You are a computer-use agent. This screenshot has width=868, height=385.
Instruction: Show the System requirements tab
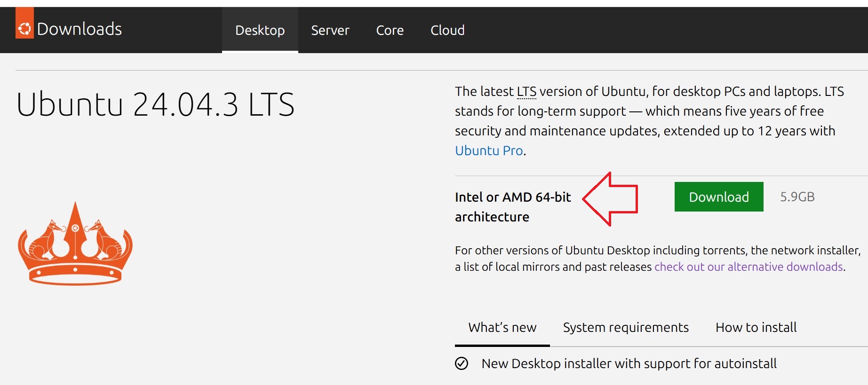(x=626, y=327)
